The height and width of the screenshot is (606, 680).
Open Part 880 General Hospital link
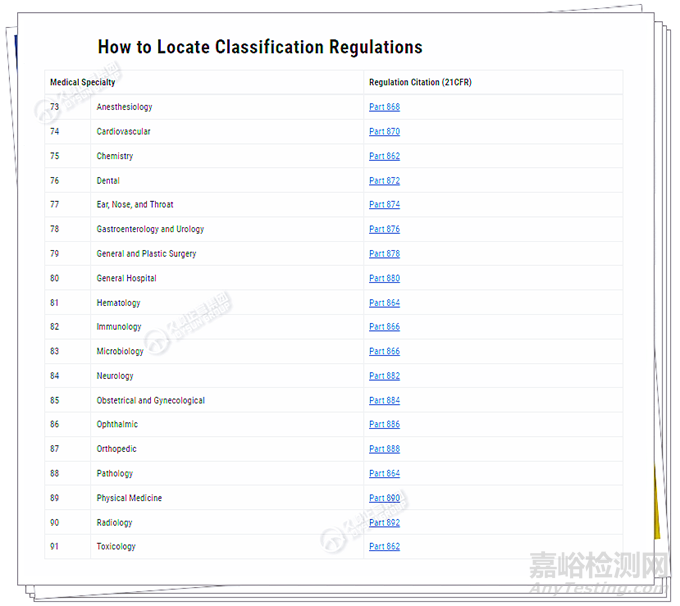(x=384, y=278)
